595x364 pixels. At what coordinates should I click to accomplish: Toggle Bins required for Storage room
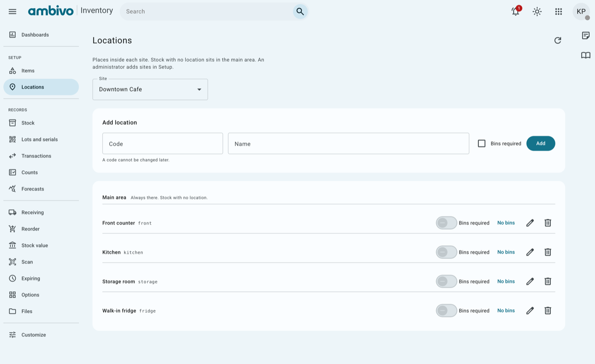pyautogui.click(x=446, y=282)
